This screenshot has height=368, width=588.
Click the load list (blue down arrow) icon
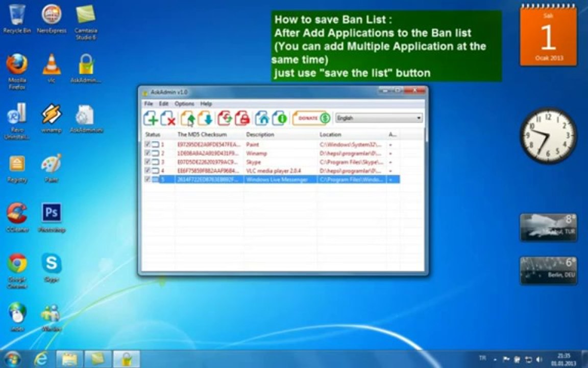pyautogui.click(x=205, y=118)
